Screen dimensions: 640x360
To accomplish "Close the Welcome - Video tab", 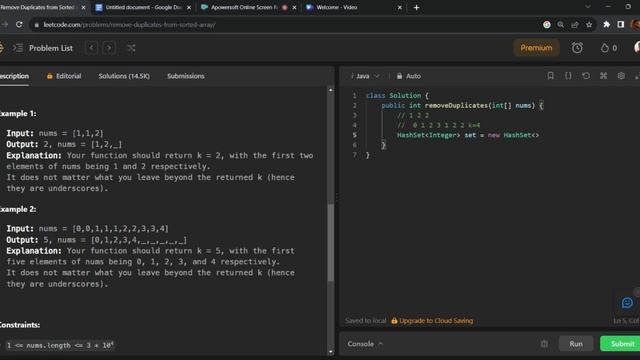I will pyautogui.click(x=399, y=7).
